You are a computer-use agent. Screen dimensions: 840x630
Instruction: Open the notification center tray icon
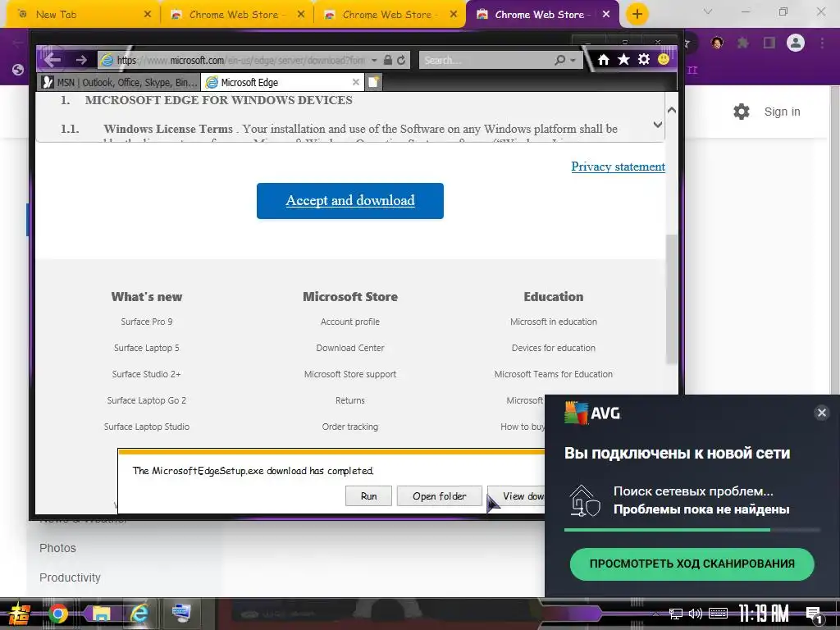814,614
